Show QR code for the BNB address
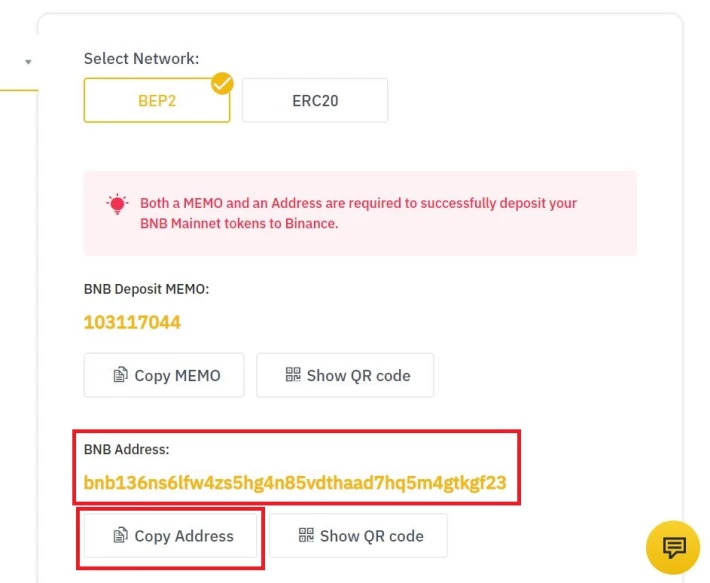The height and width of the screenshot is (583, 710). point(358,536)
